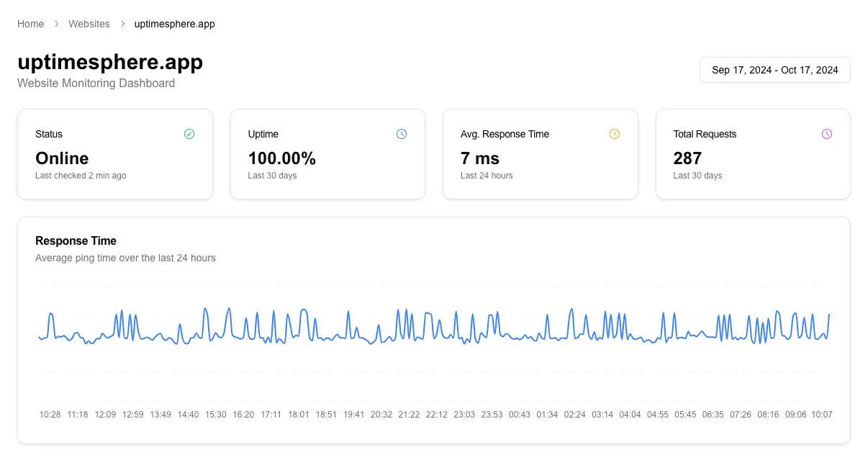
Task: Select the 23:03 timestamp label
Action: pyautogui.click(x=464, y=414)
